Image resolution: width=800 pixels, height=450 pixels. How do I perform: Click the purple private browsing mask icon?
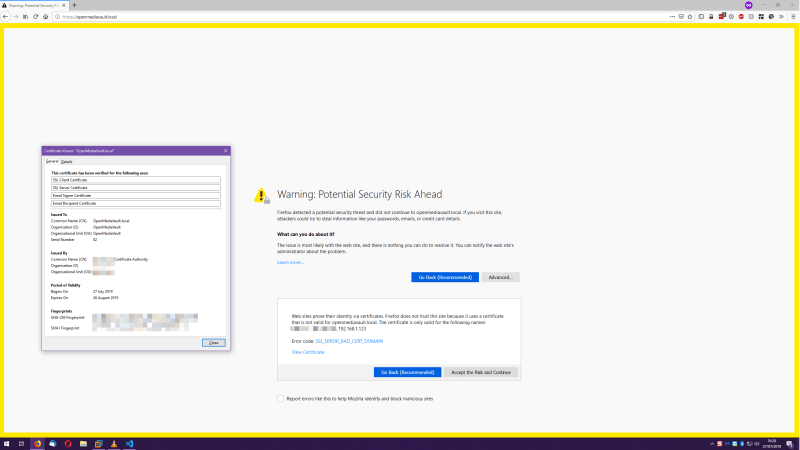click(x=748, y=5)
